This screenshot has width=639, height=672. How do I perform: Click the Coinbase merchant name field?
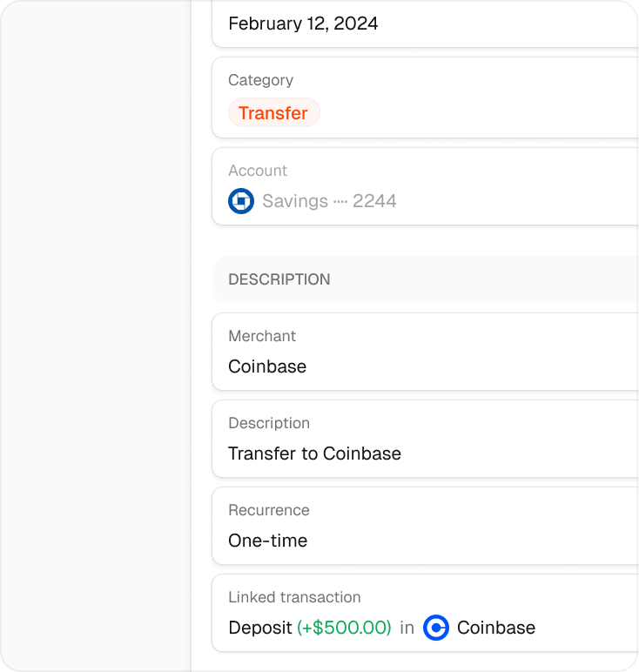tap(267, 366)
